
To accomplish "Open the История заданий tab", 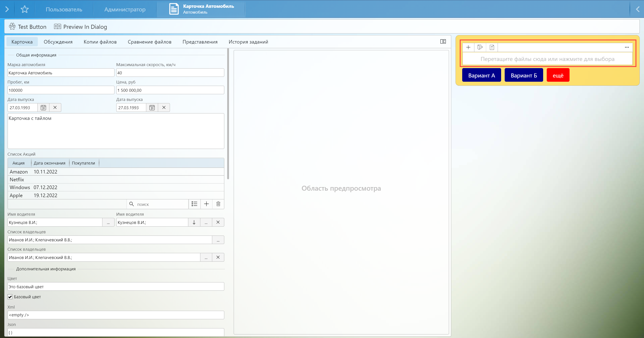I will (x=248, y=42).
